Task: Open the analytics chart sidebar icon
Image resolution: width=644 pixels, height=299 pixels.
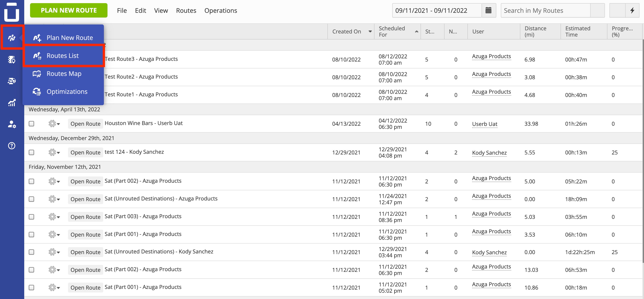Action: [12, 103]
